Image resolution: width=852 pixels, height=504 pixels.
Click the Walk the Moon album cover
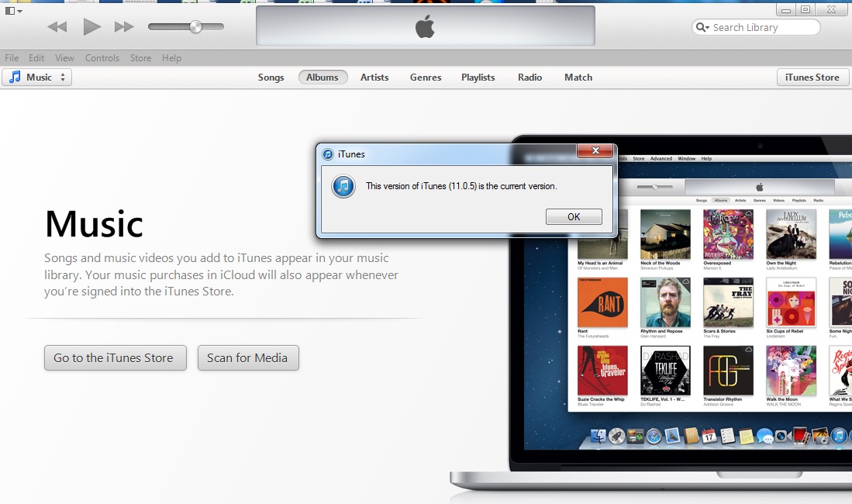pos(791,371)
